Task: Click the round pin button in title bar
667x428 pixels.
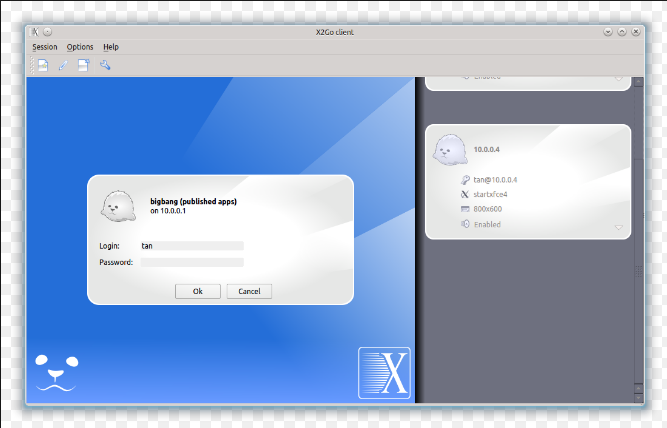Action: 48,32
